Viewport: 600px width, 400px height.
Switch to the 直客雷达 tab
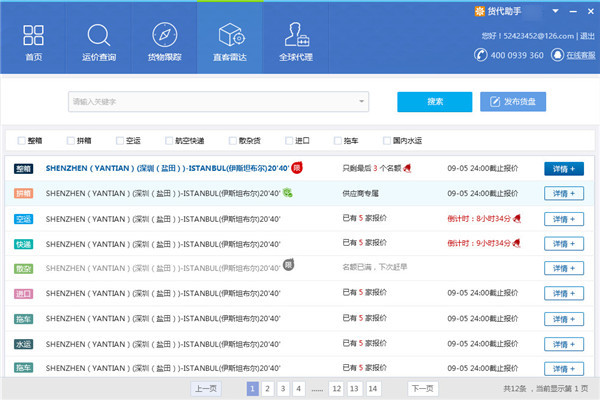pos(229,38)
